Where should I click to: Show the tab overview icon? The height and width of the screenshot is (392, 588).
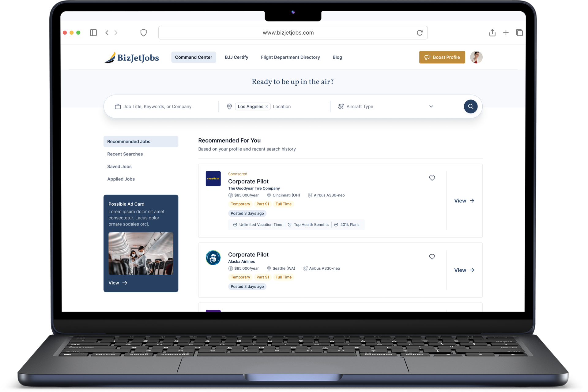(519, 33)
